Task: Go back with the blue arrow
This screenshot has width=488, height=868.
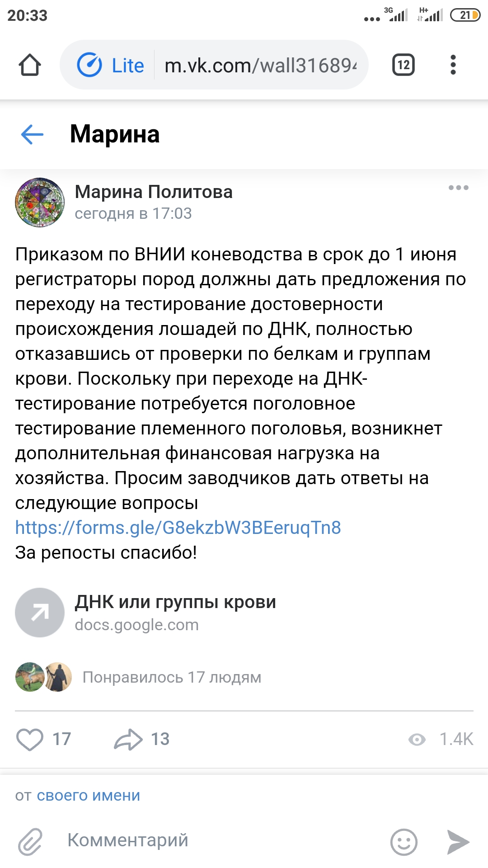Action: tap(33, 134)
